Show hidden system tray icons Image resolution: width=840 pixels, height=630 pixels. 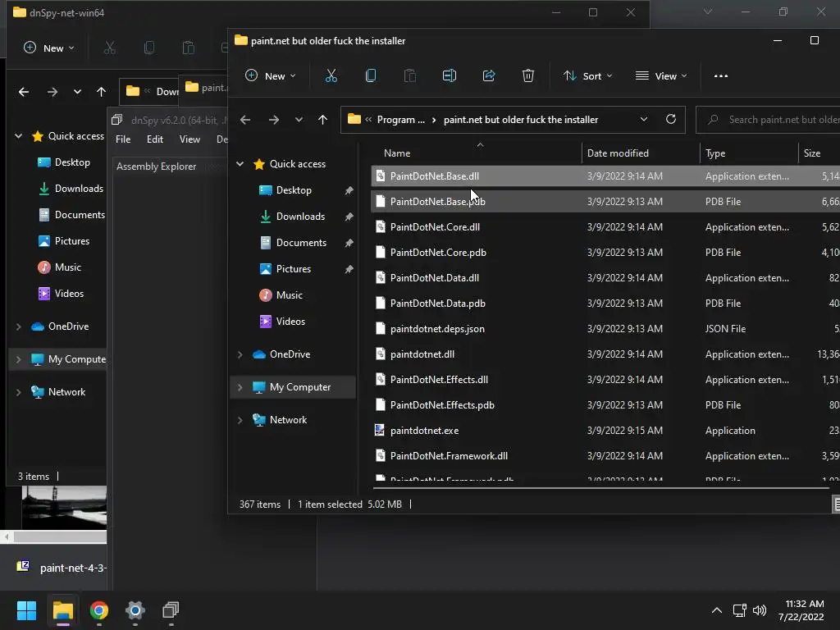pos(717,610)
